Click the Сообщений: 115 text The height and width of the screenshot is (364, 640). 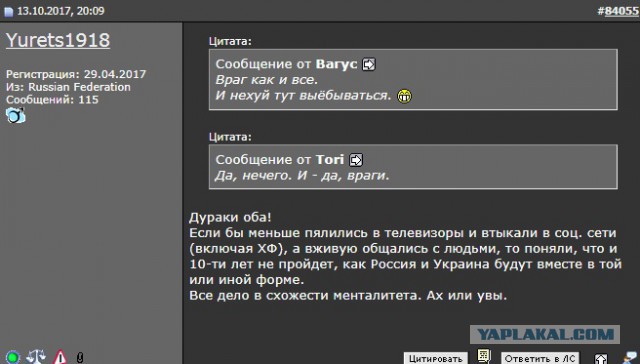coord(52,100)
